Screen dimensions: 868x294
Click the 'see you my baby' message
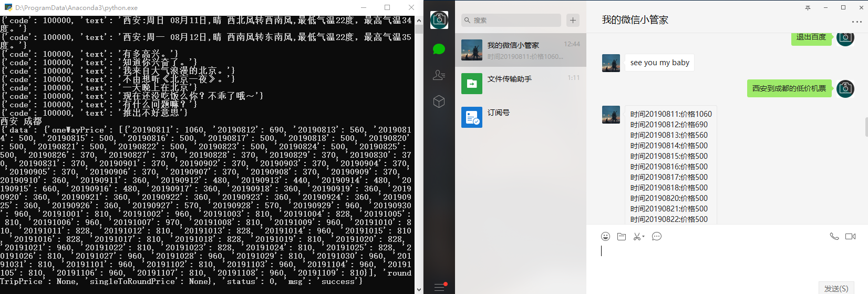[660, 63]
